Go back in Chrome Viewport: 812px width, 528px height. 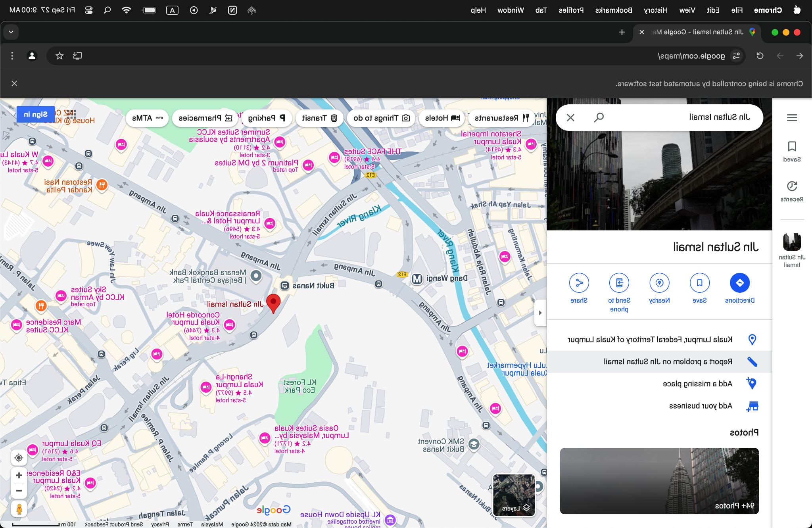click(x=800, y=56)
